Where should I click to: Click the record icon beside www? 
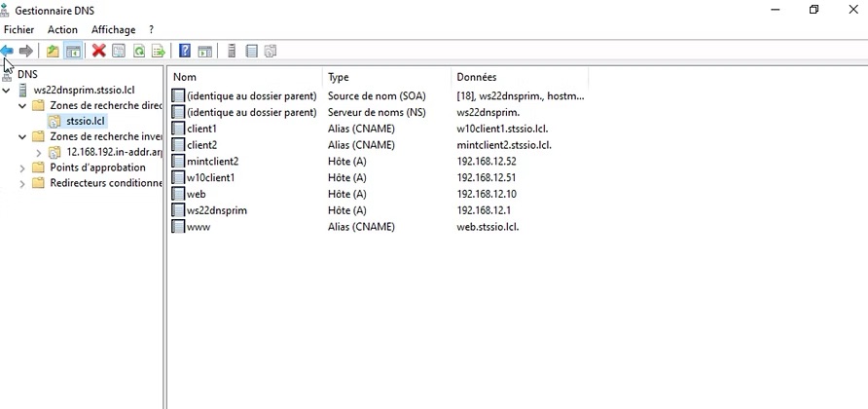178,227
